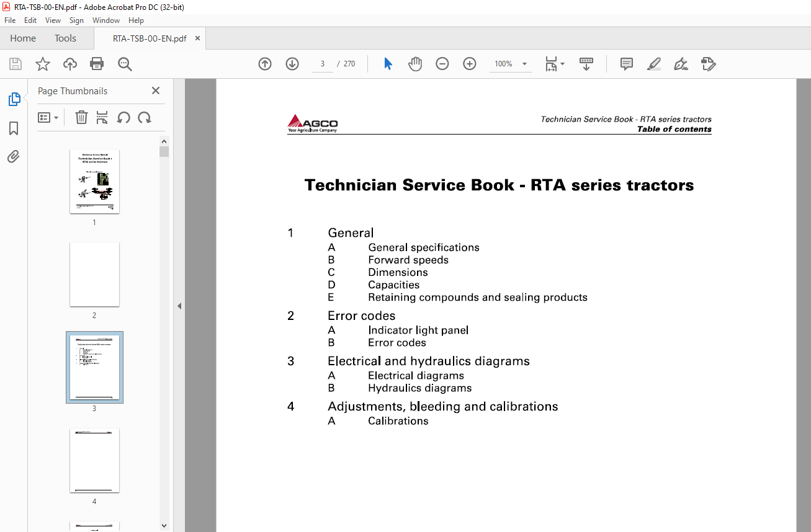Delete selected page with the trash icon
This screenshot has width=811, height=532.
click(81, 117)
